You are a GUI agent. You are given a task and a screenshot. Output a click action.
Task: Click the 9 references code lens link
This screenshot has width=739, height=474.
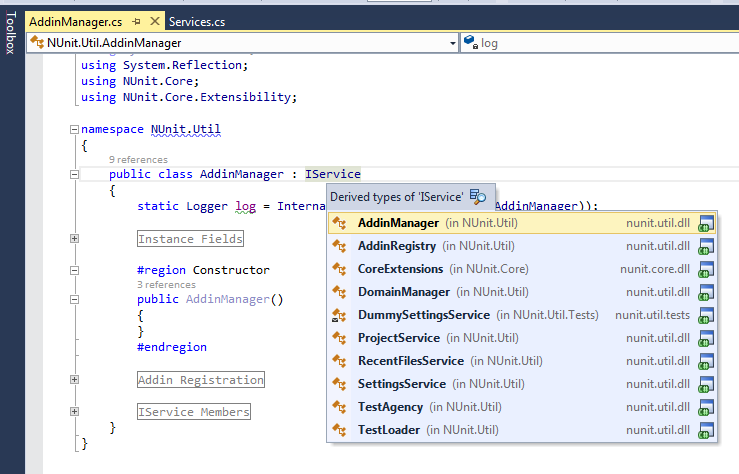pyautogui.click(x=138, y=159)
